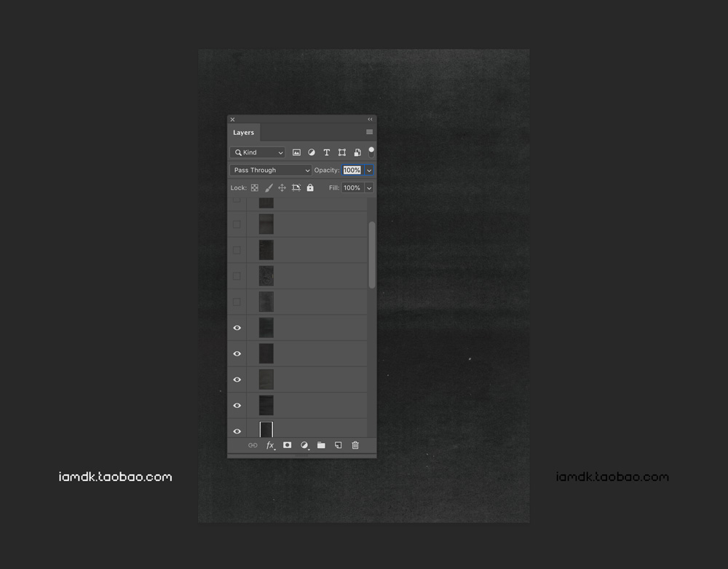Switch layer filtering on or off

pos(371,152)
